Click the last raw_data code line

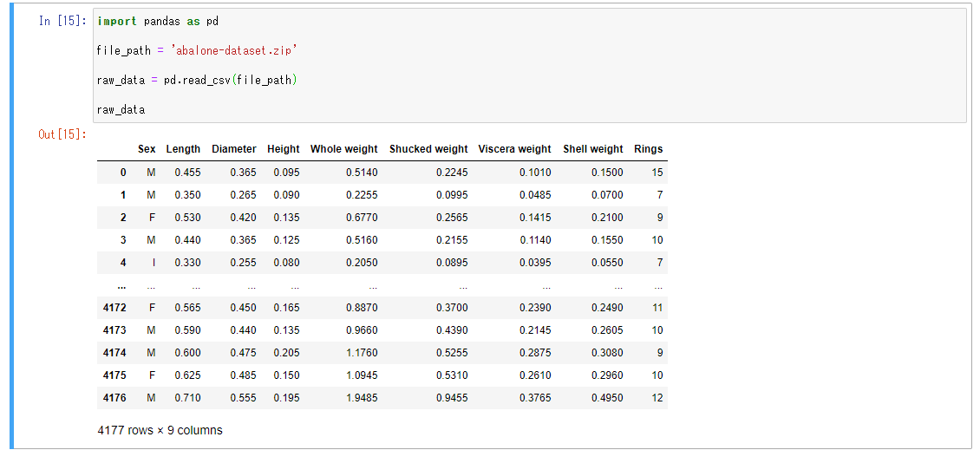click(x=121, y=109)
